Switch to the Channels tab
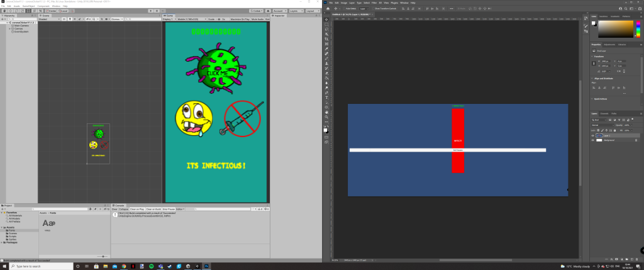Image resolution: width=644 pixels, height=270 pixels. click(x=605, y=113)
